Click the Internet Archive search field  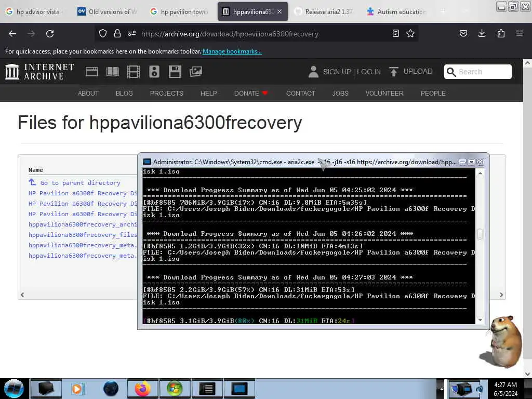[478, 72]
